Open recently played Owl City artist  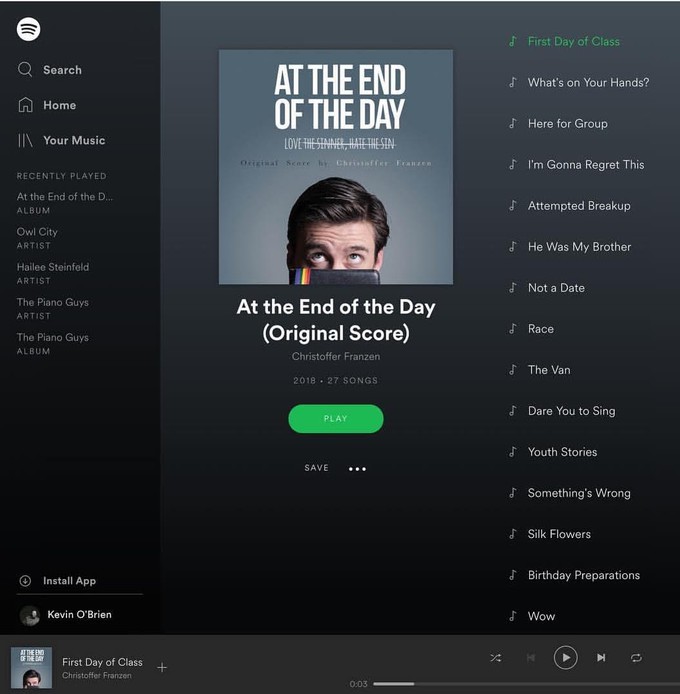coord(37,238)
